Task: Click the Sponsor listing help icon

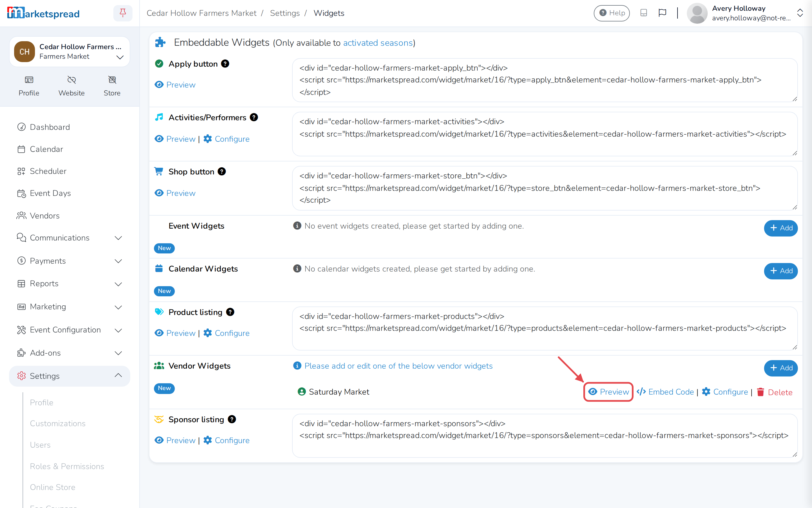Action: click(232, 419)
